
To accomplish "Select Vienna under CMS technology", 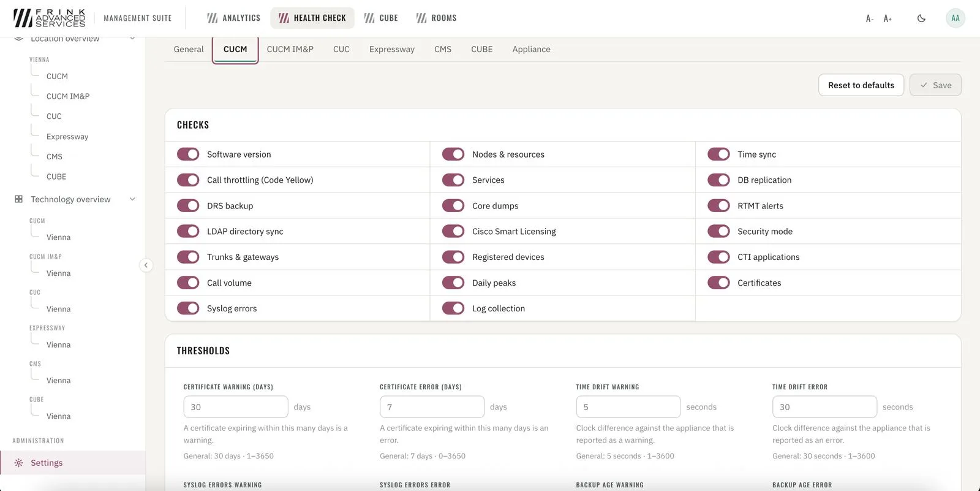I will [58, 381].
